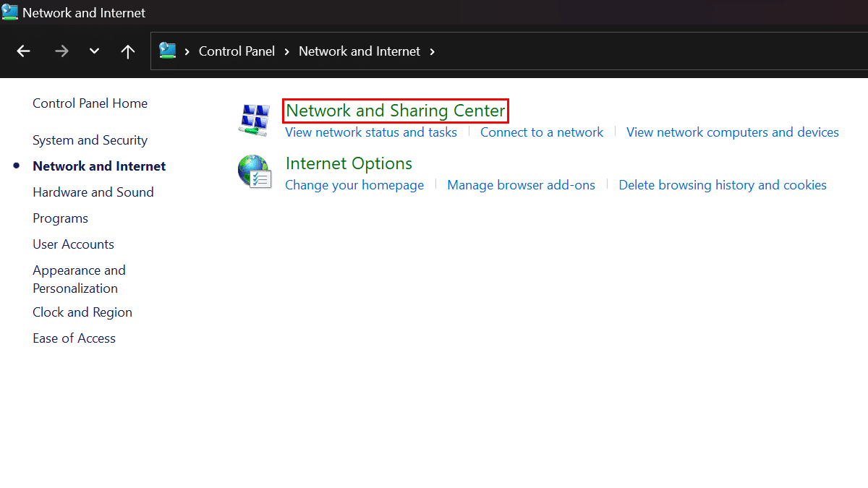Open Delete browsing history and cookies
This screenshot has height=488, width=868.
click(x=722, y=185)
